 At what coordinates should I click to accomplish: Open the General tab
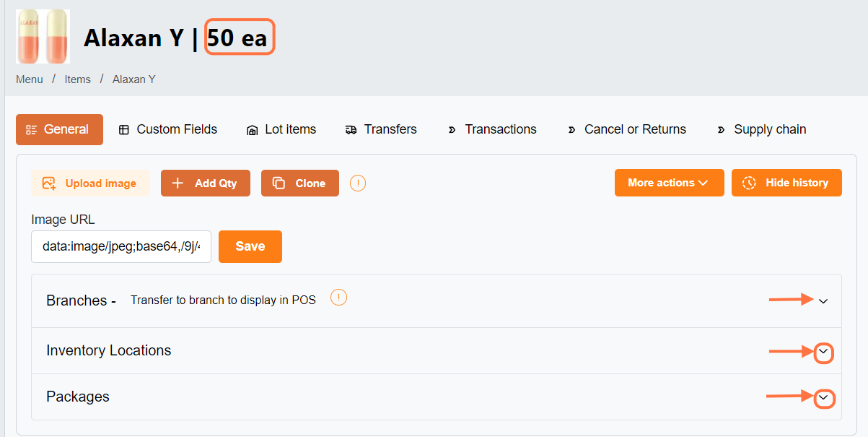[59, 129]
